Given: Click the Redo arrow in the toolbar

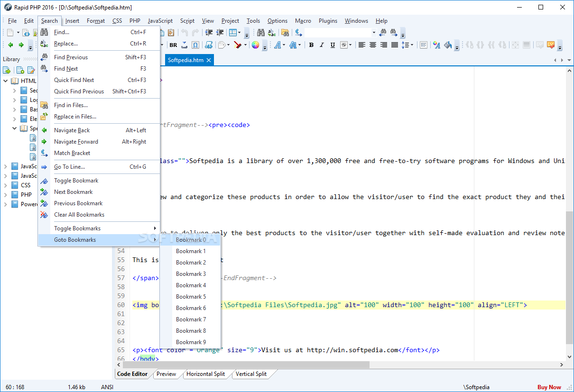Looking at the screenshot, I should (195, 33).
